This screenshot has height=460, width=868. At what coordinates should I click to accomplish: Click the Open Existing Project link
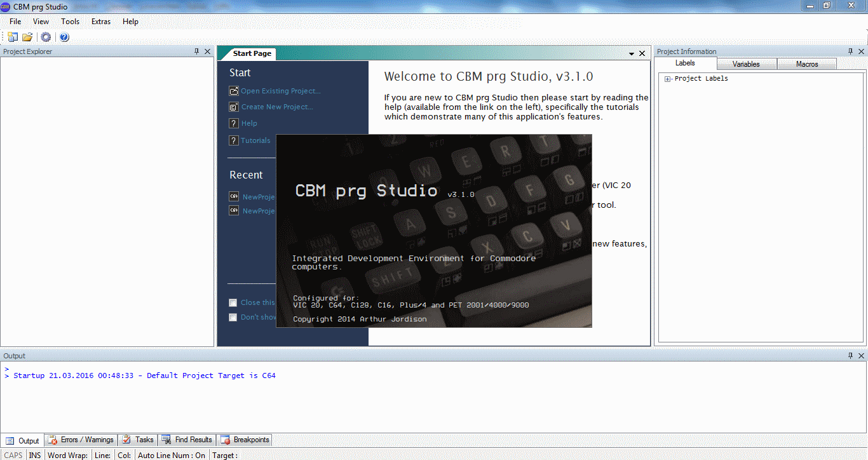tap(280, 91)
